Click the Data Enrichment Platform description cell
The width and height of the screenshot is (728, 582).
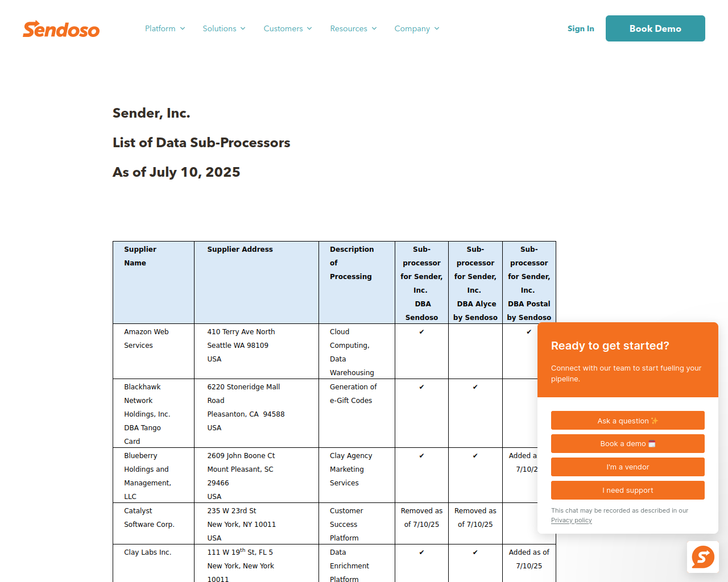point(357,563)
